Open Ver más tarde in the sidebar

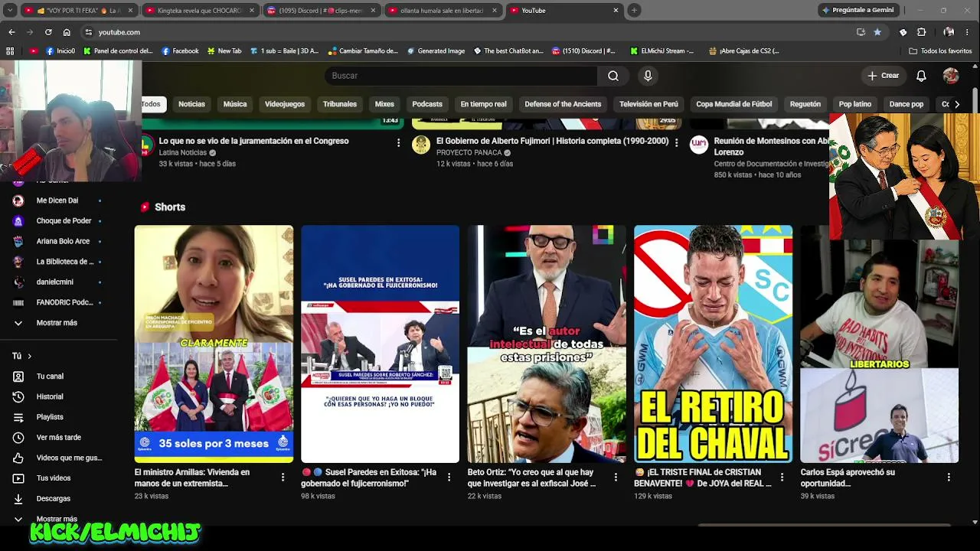(57, 438)
